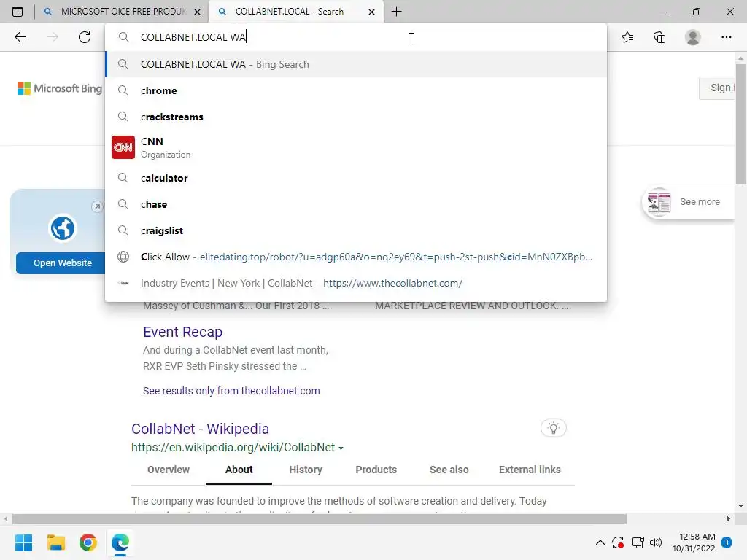
Task: Switch to the External links tab
Action: [530, 470]
